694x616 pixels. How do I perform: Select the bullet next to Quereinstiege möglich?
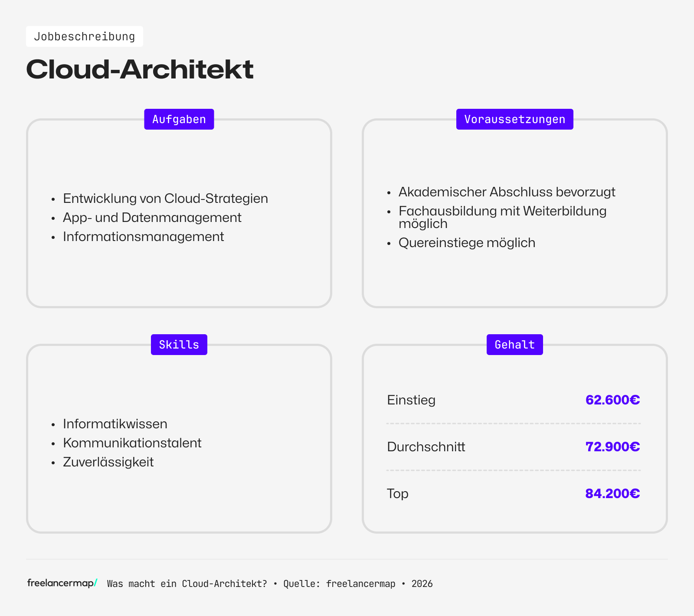click(389, 243)
